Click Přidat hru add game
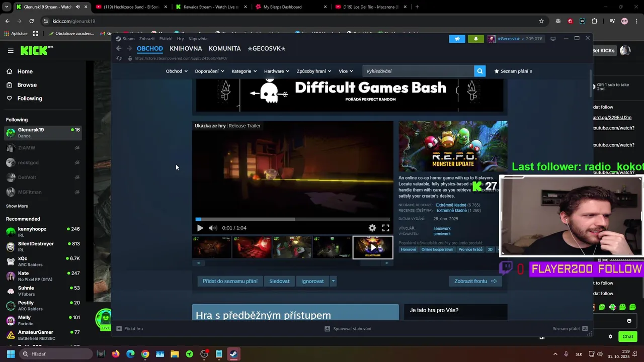 point(130,329)
